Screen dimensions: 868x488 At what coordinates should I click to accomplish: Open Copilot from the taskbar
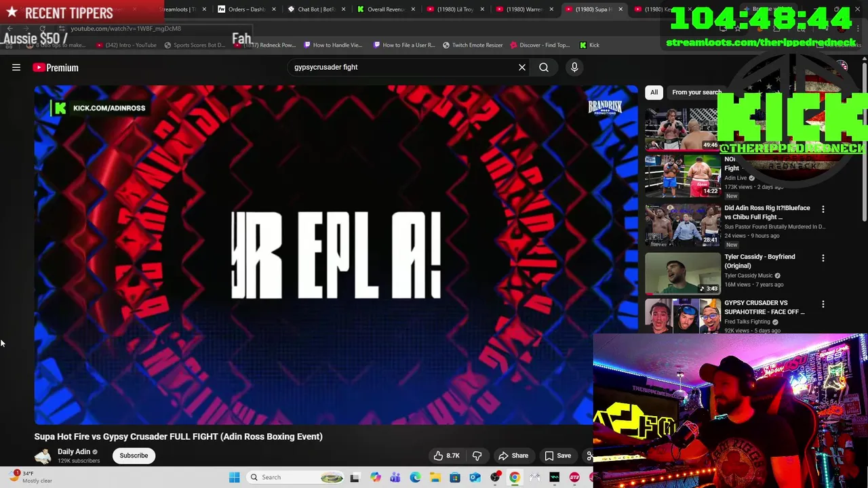tap(375, 478)
